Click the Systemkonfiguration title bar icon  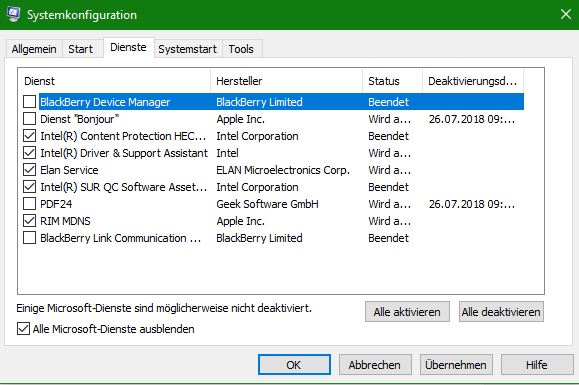pyautogui.click(x=13, y=14)
